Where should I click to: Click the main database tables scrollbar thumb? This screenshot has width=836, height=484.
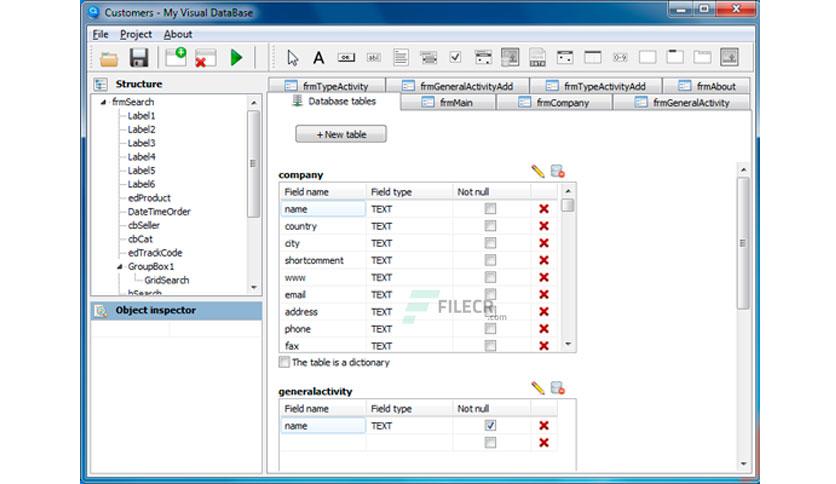743,243
